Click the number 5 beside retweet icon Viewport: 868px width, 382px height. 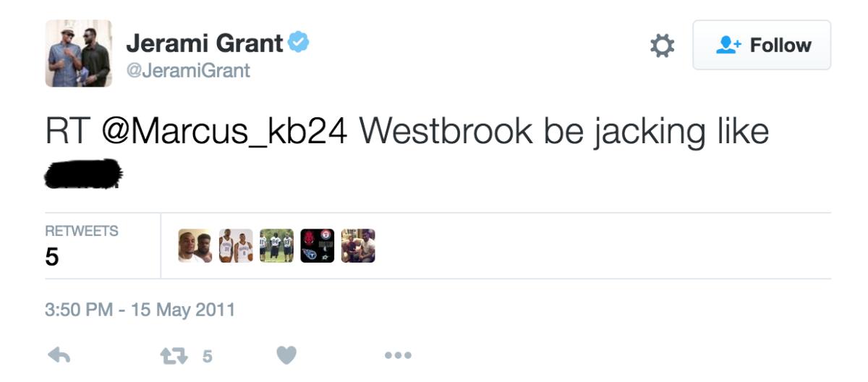(x=207, y=356)
